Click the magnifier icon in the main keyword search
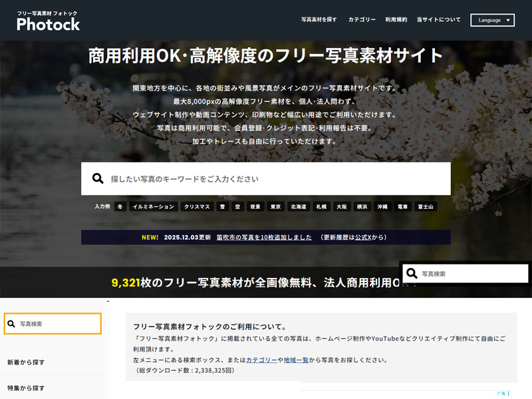Viewport: 532px width, 399px height. (98, 179)
